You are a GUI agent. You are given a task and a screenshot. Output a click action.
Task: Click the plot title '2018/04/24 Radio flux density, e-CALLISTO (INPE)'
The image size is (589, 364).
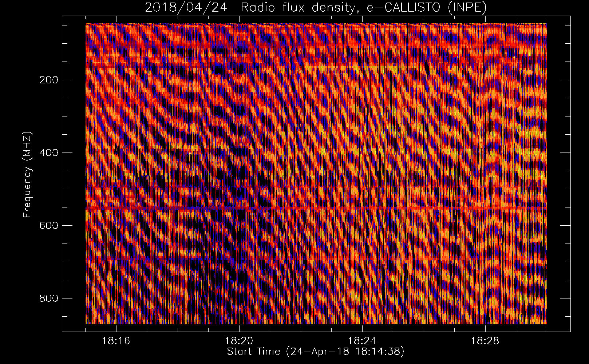tap(316, 7)
